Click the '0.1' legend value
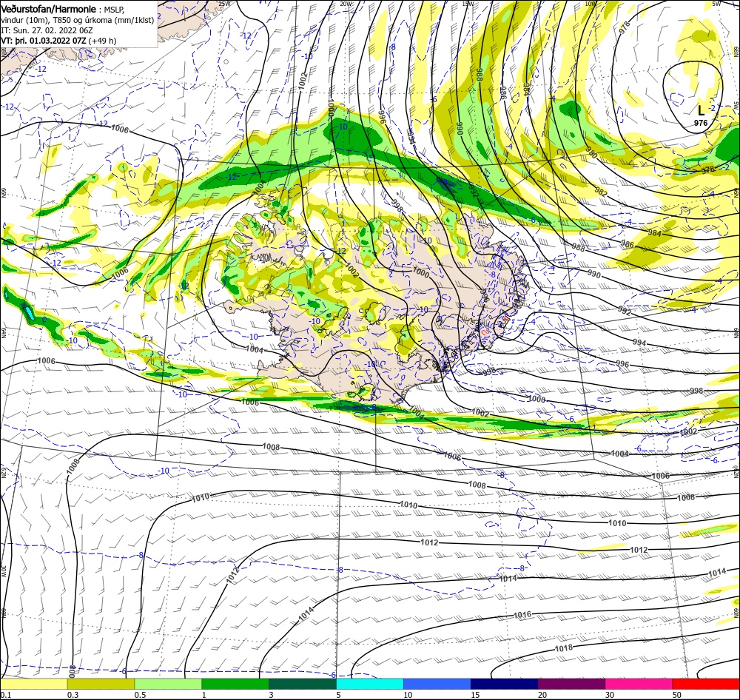Screen dimensions: 740x700 click(6, 695)
